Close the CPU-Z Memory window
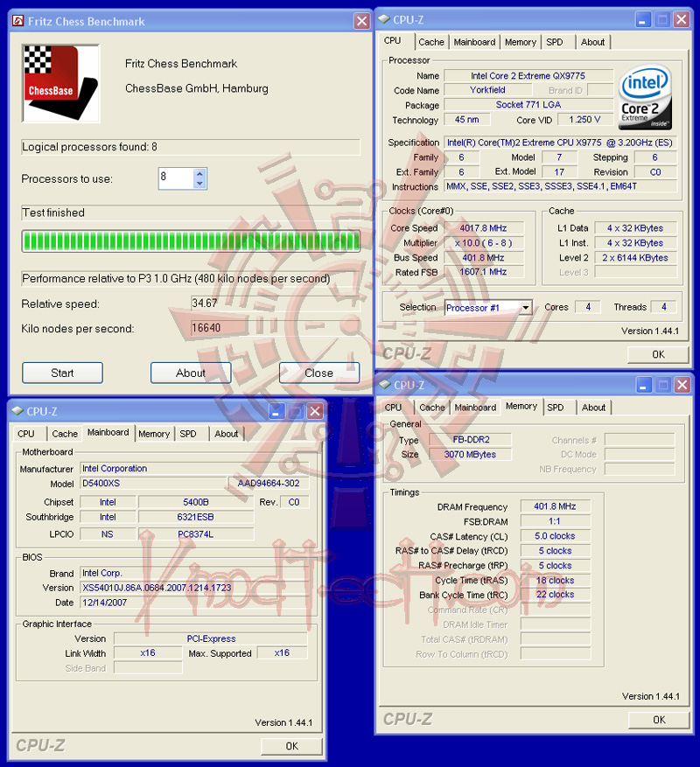700x767 pixels. point(682,385)
